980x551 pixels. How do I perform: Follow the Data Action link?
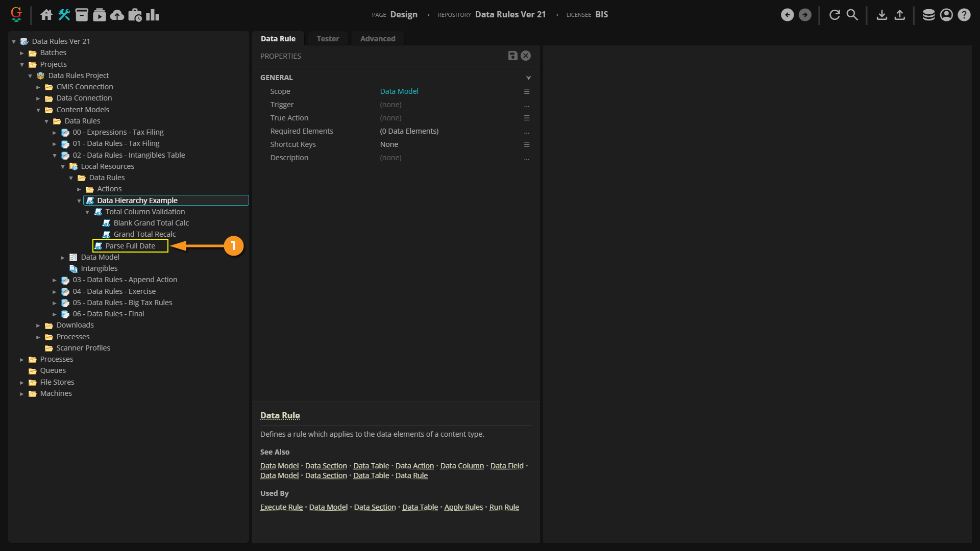(414, 466)
